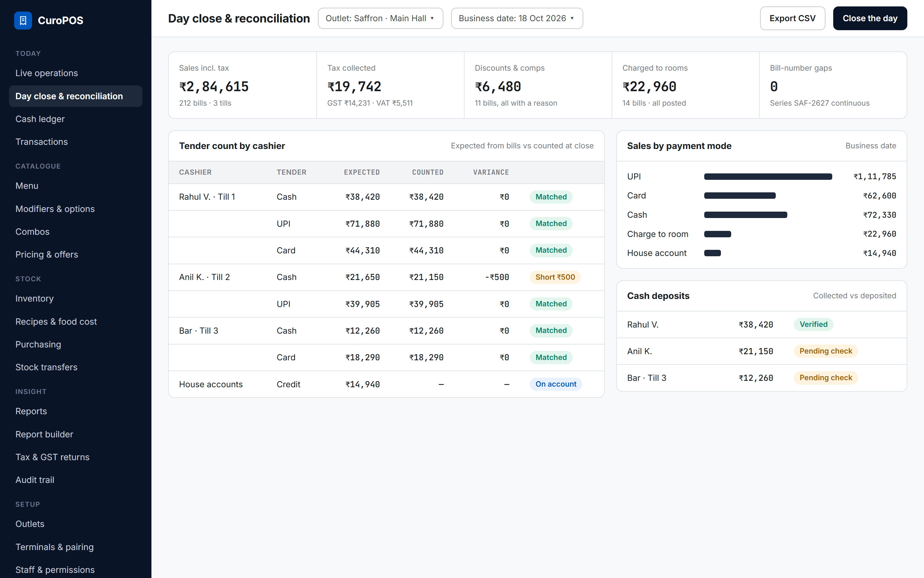Click the -₹500 variance value
924x578 pixels.
497,277
